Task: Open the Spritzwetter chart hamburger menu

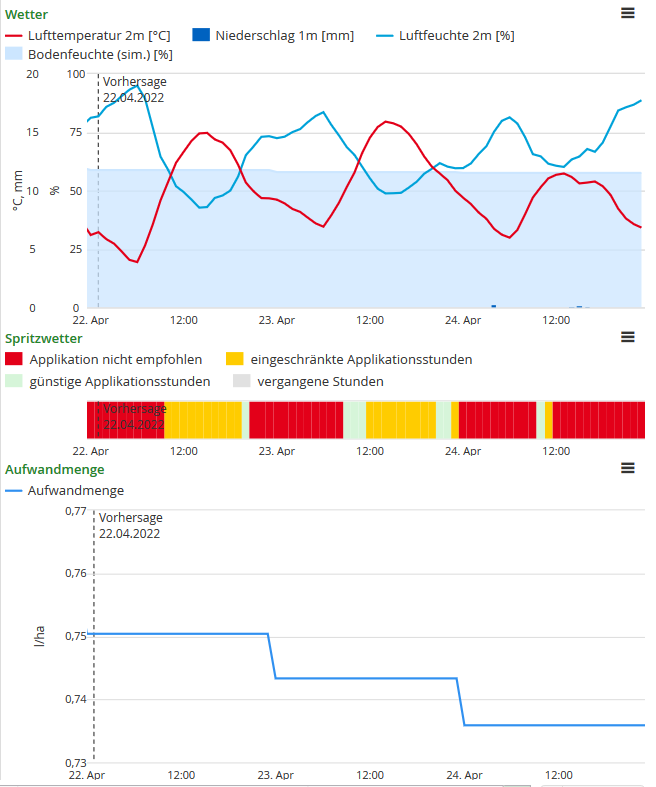Action: point(627,337)
